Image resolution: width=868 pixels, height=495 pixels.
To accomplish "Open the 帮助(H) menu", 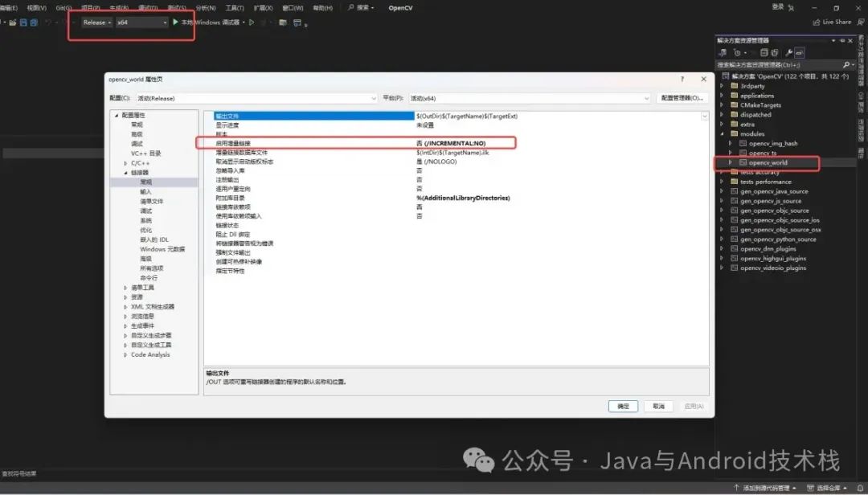I will 323,8.
